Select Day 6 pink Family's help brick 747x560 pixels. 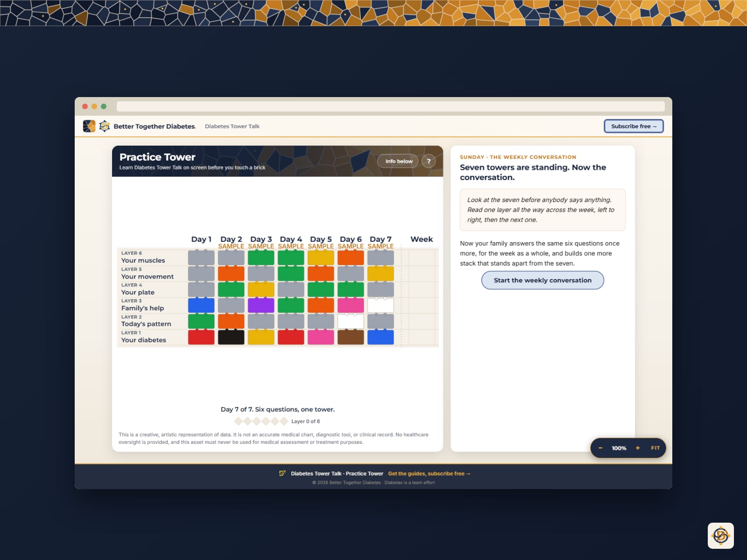(x=351, y=305)
